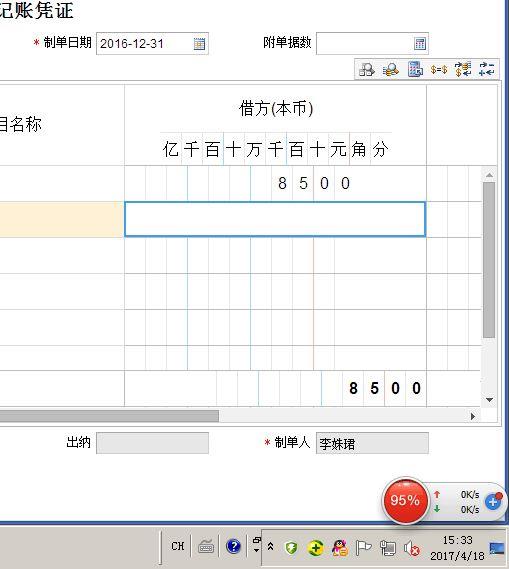This screenshot has width=509, height=569.
Task: Click the vertical scrollbar down arrow
Action: click(x=489, y=400)
